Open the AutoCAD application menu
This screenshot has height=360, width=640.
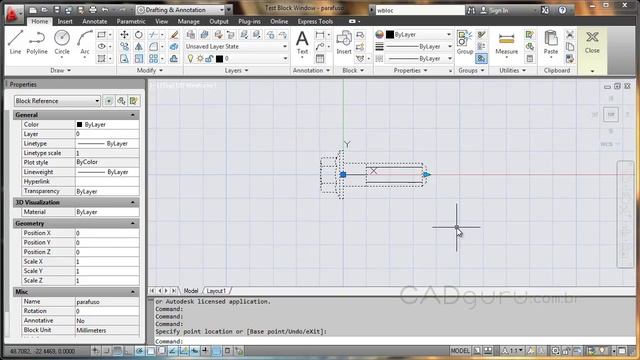[x=14, y=13]
